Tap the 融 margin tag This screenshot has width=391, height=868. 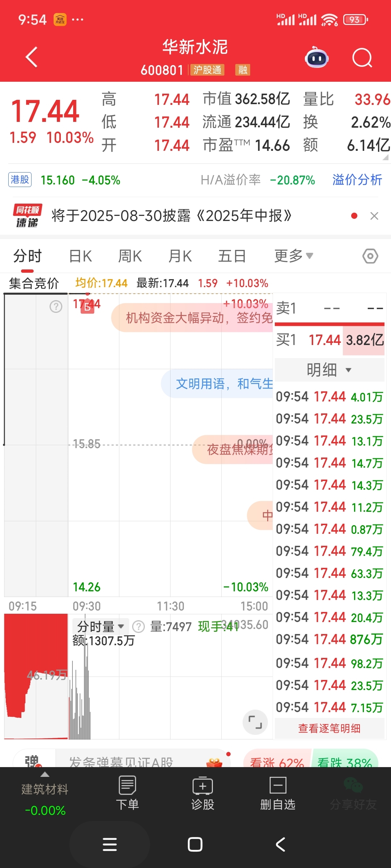(243, 70)
